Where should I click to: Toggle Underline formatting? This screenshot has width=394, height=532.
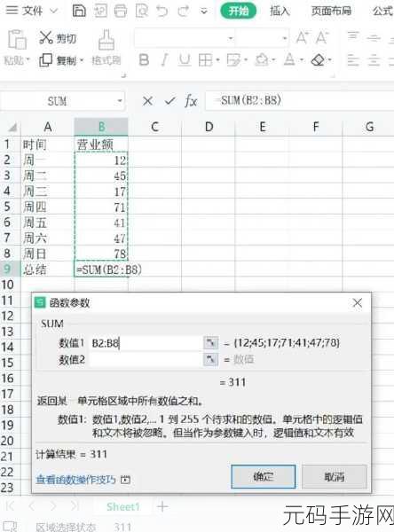(185, 60)
